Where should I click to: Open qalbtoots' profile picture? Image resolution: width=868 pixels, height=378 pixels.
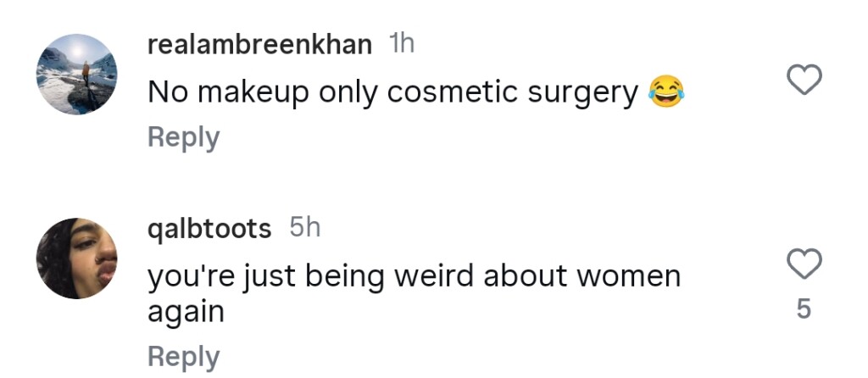76,258
